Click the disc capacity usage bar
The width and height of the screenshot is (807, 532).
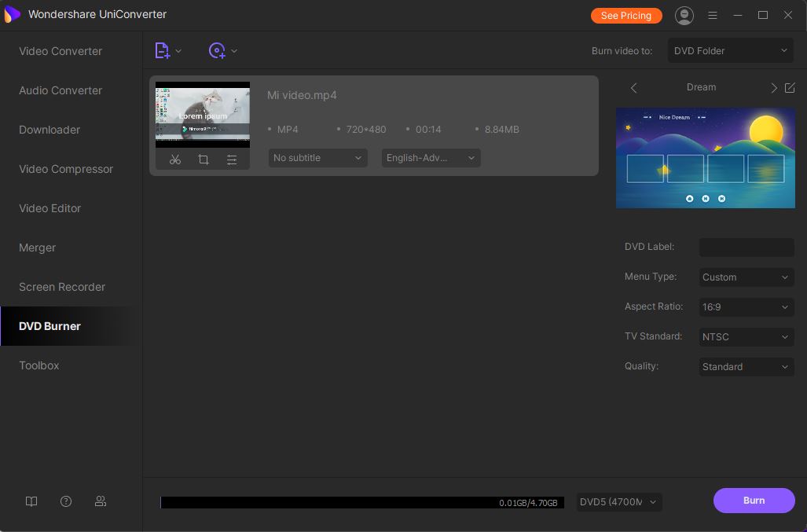(361, 502)
